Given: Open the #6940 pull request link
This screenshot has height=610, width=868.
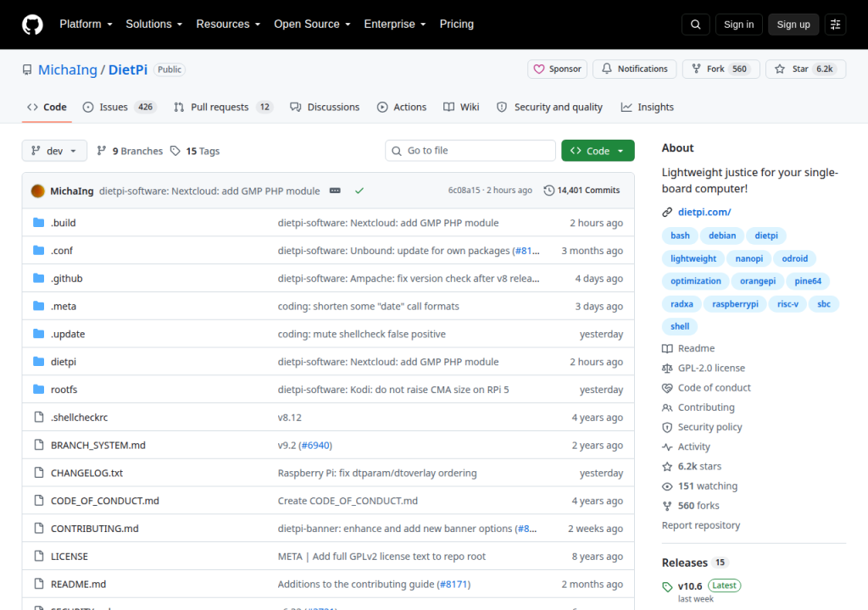Looking at the screenshot, I should click(x=316, y=445).
